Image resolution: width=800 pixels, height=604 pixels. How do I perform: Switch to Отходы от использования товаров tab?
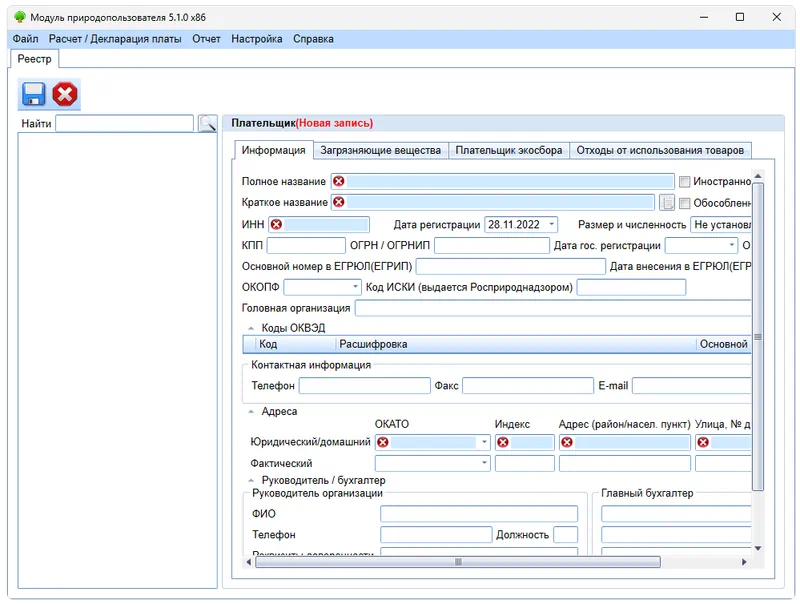(x=660, y=150)
